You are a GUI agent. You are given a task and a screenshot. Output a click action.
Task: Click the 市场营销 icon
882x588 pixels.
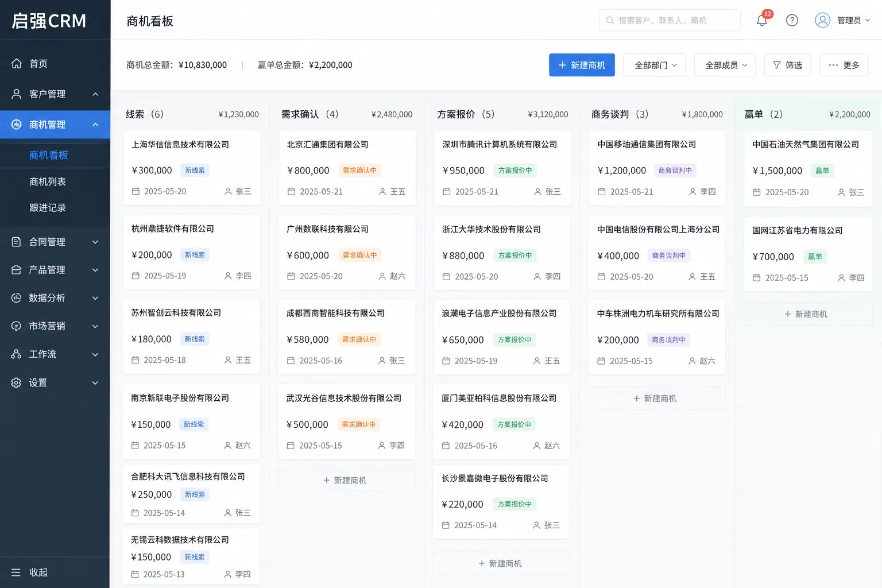point(16,326)
